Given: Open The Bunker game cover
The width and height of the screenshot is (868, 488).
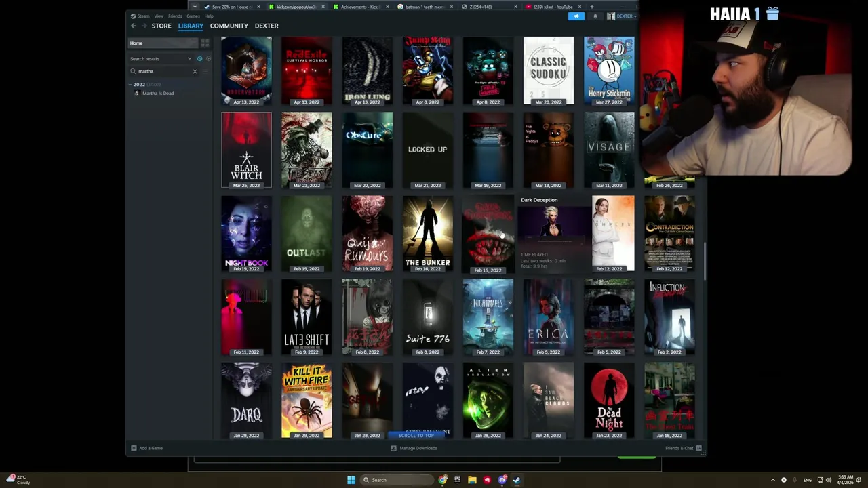Looking at the screenshot, I should tap(427, 233).
